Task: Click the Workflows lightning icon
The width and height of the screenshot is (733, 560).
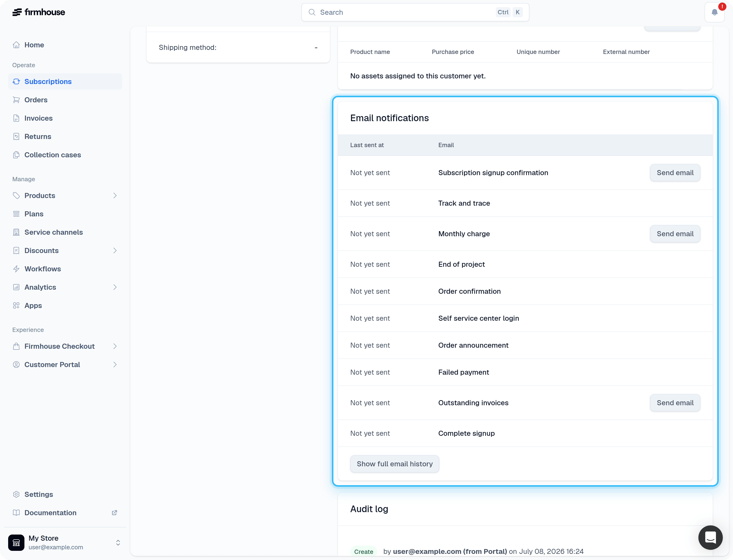Action: (x=16, y=269)
